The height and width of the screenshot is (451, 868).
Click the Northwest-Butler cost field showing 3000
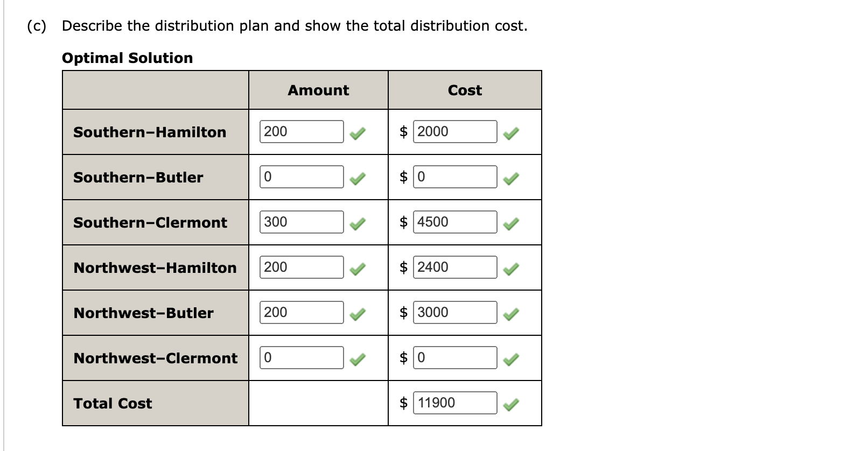coord(455,312)
